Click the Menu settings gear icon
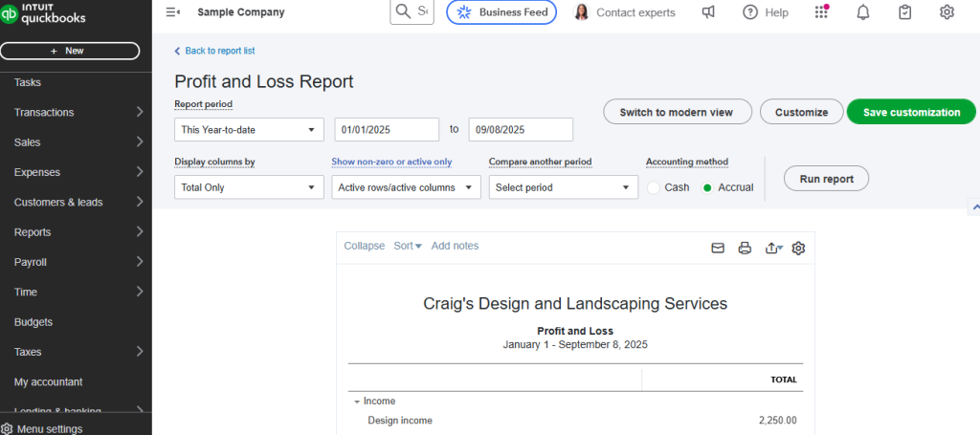980x435 pixels. (7, 428)
